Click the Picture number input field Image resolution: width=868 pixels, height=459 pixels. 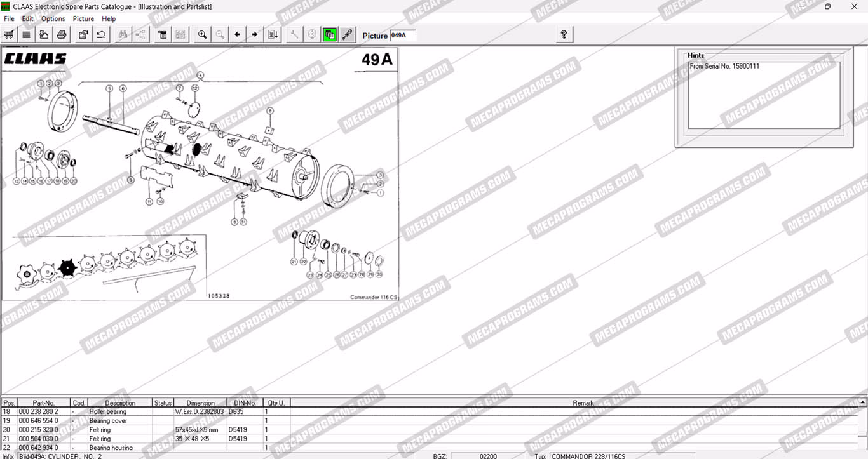tap(402, 36)
